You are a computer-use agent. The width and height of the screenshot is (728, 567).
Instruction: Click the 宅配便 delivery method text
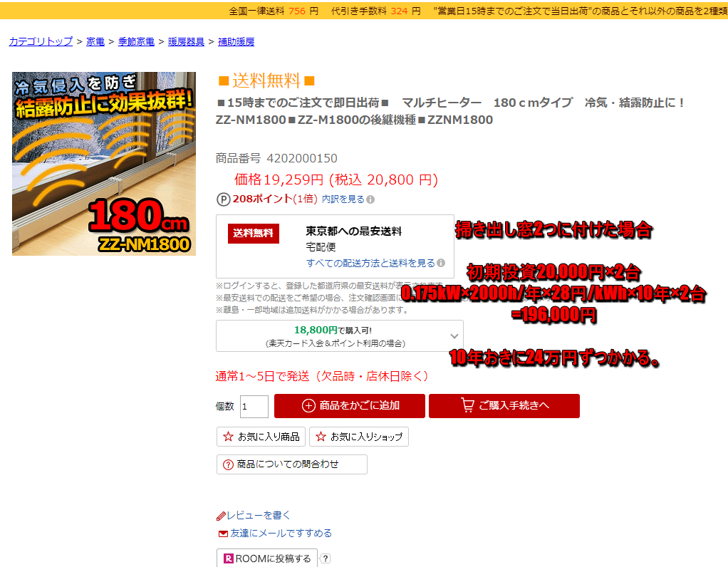coord(321,247)
